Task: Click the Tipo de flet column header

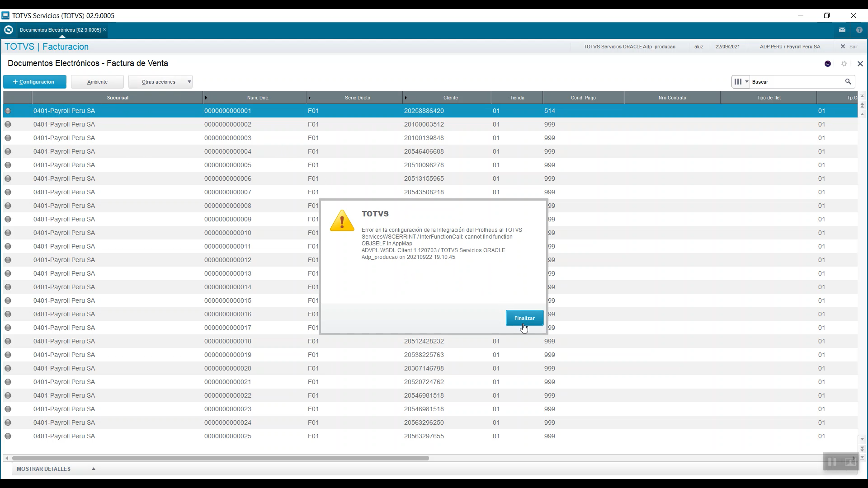Action: (x=769, y=98)
